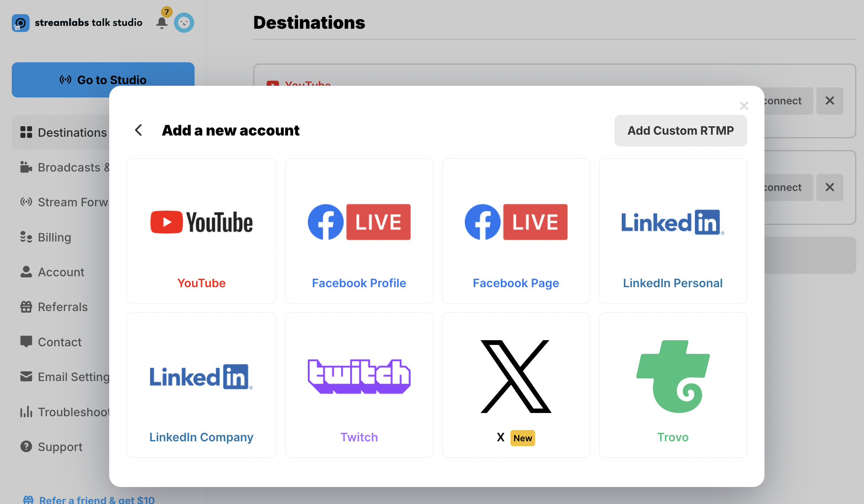Connect a Facebook Page destination
The image size is (864, 504).
(x=516, y=231)
